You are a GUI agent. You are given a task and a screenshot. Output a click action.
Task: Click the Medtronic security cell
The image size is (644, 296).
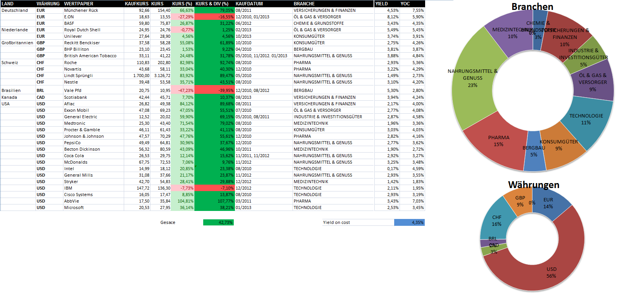click(94, 123)
